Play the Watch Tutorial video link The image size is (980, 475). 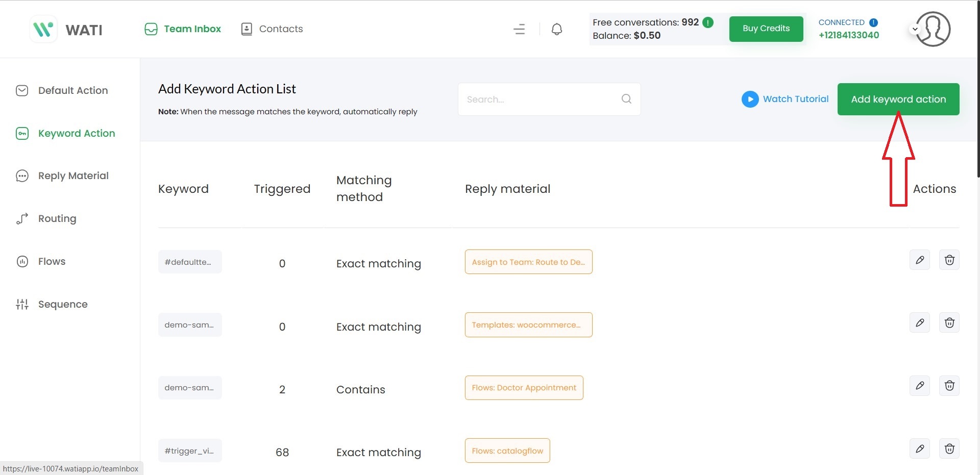click(x=785, y=99)
